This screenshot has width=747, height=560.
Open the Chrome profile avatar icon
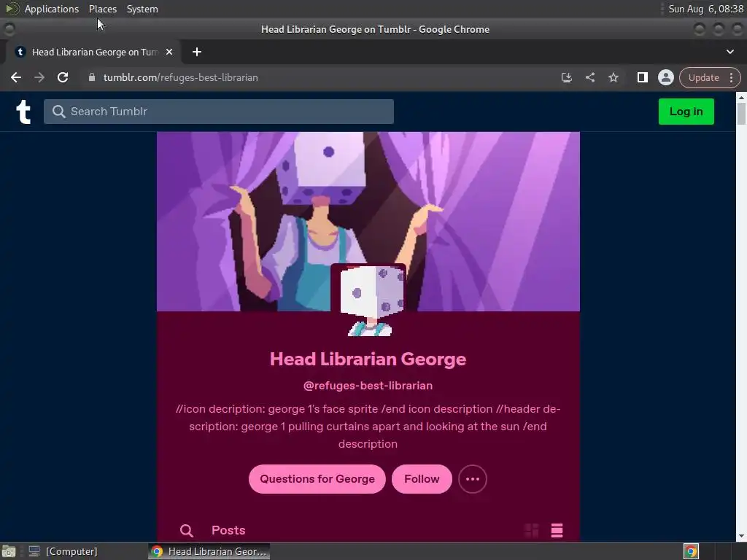[x=665, y=77]
